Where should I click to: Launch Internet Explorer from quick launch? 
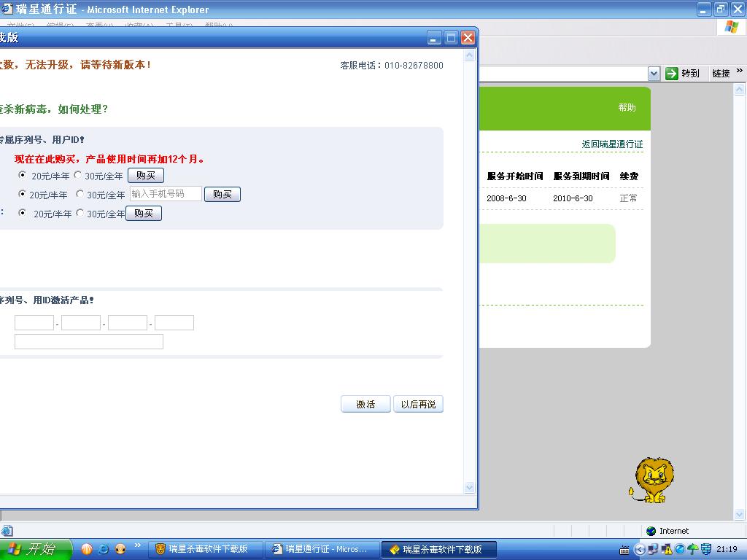pos(104,549)
